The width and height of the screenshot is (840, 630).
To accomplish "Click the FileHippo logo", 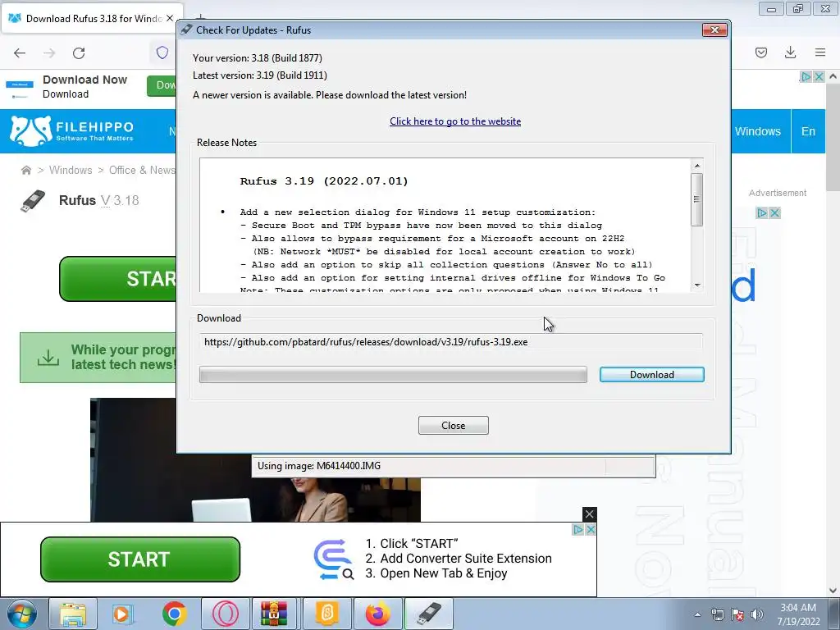I will (72, 131).
